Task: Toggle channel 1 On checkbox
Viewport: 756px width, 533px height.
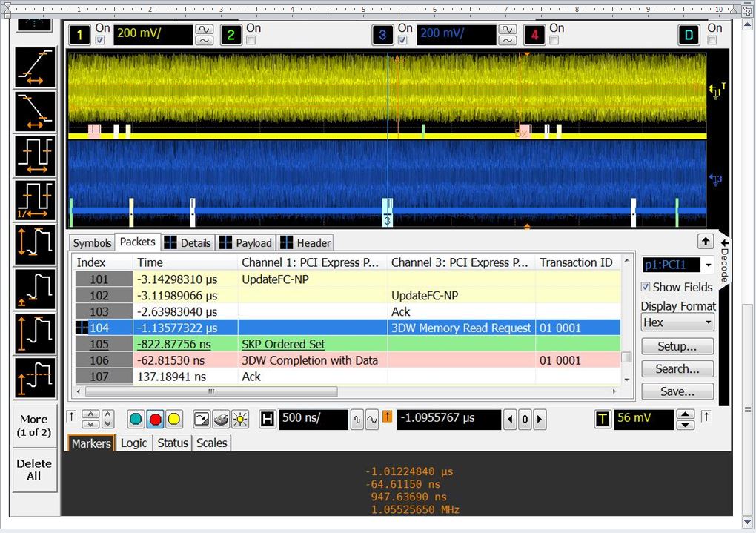Action: [100, 40]
